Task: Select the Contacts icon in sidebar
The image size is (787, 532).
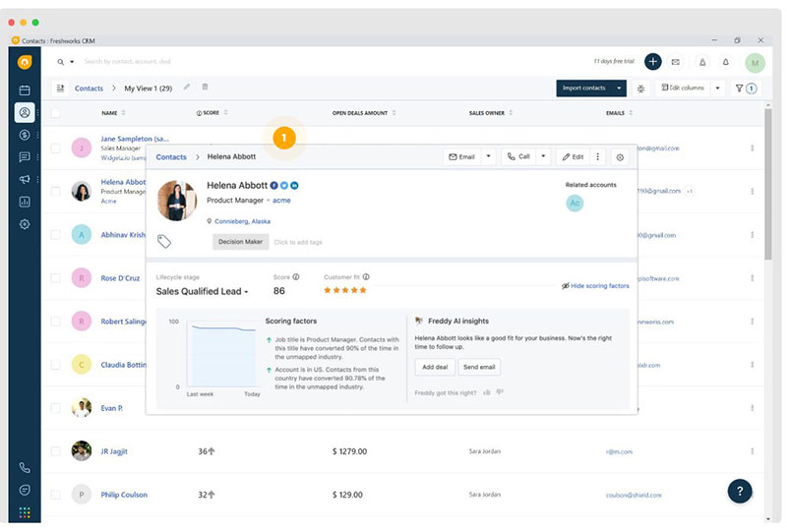Action: pyautogui.click(x=24, y=112)
